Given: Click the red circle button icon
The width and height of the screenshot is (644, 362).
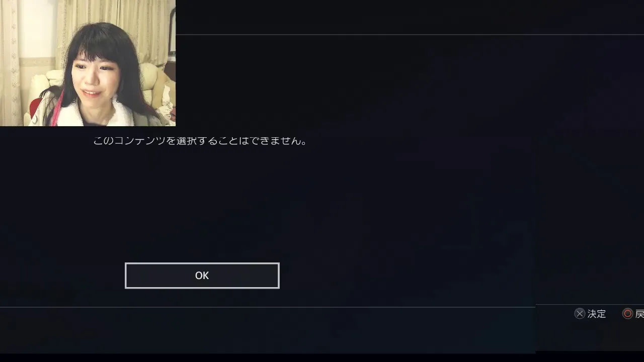Looking at the screenshot, I should [627, 314].
